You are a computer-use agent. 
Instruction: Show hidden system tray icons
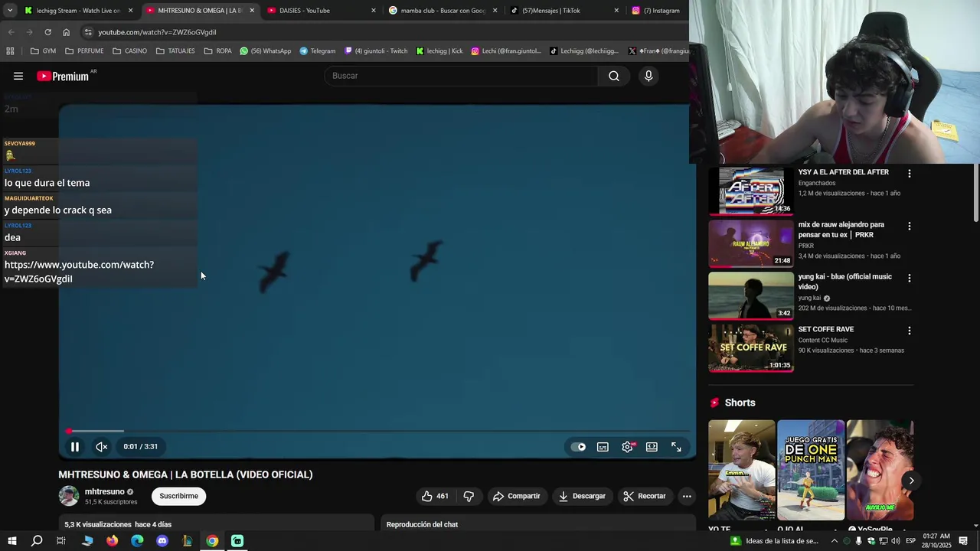[x=835, y=541]
